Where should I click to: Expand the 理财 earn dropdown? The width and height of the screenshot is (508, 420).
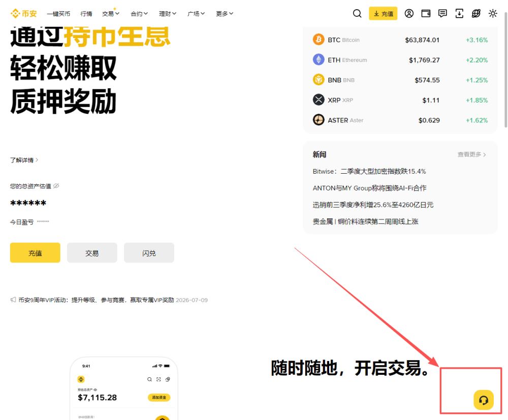coord(168,14)
